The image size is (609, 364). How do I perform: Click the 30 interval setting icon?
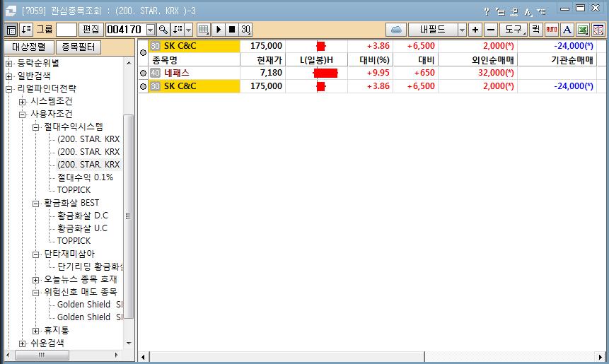click(245, 30)
